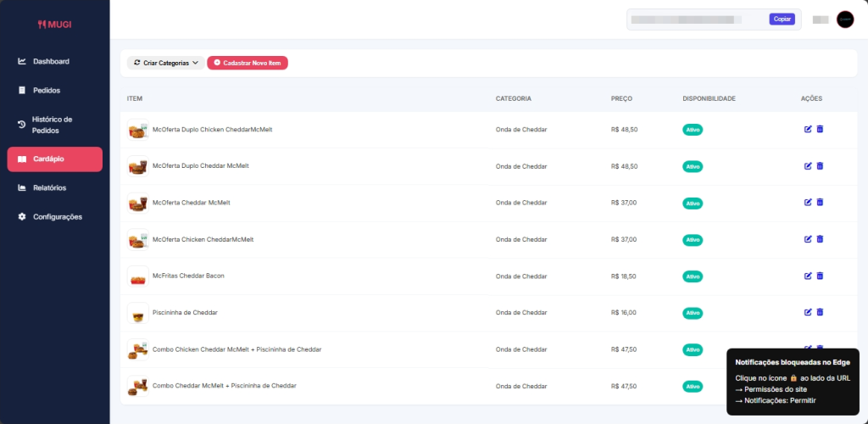Viewport: 868px width, 424px height.
Task: Delete the Piscininha de Cheddar item
Action: (820, 312)
